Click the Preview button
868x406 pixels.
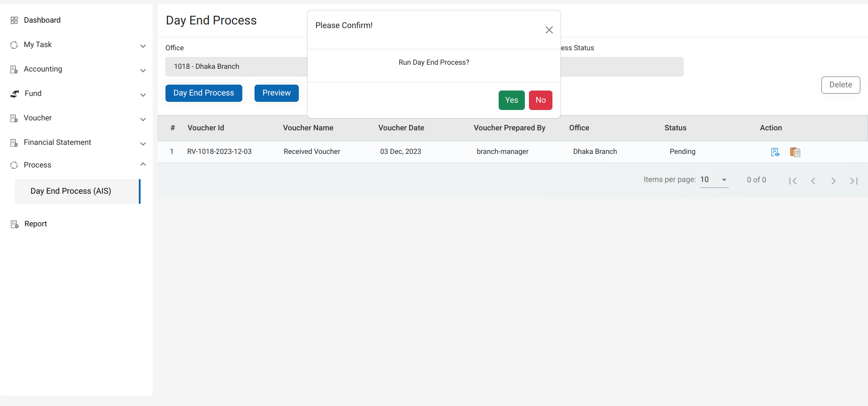pos(277,93)
